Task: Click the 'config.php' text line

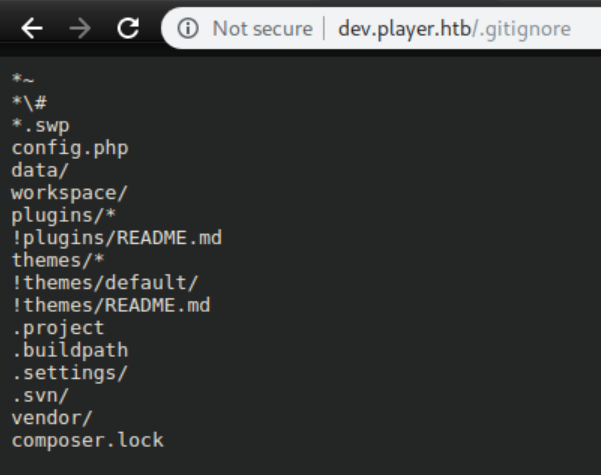Action: point(70,148)
